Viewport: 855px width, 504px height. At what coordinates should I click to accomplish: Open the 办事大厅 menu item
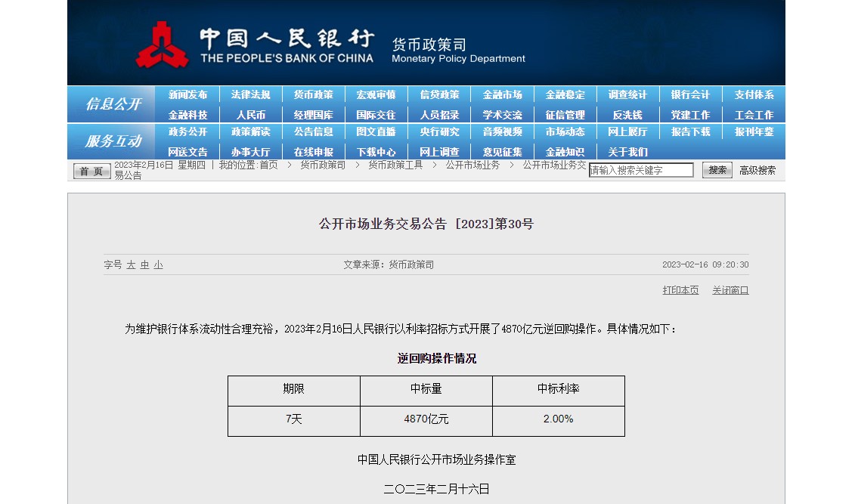pos(251,152)
